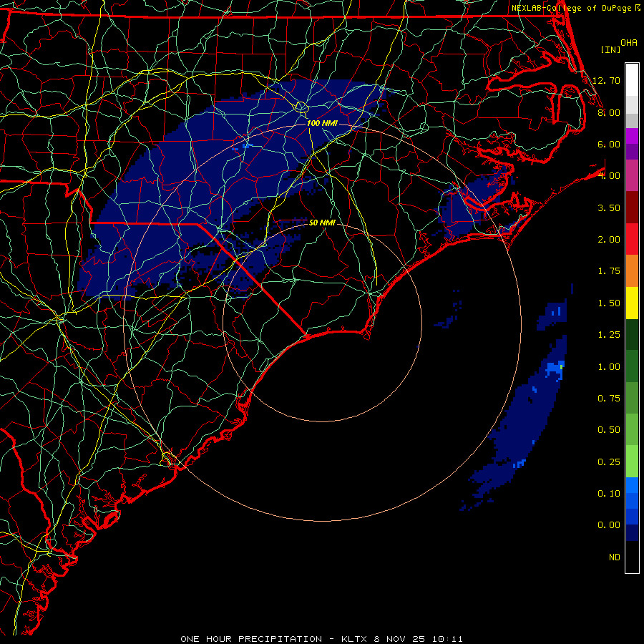Screen dimensions: 644x644
Task: Click the NEXLAB-College of DuPage label
Action: click(x=572, y=8)
